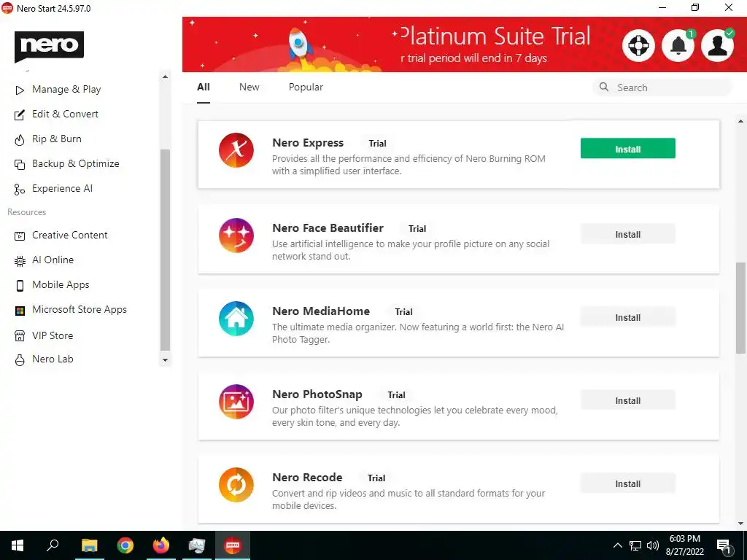Image resolution: width=747 pixels, height=560 pixels.
Task: Click sidebar scroll down arrow
Action: [x=165, y=360]
